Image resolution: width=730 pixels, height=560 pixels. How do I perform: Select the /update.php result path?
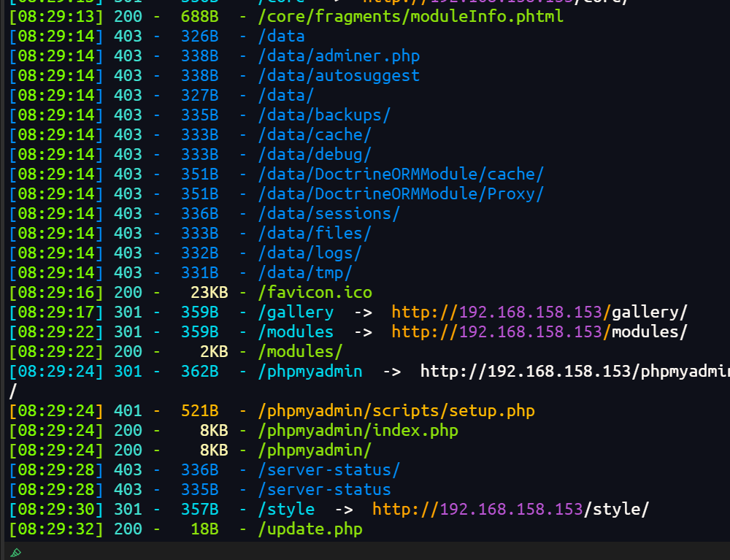pos(310,529)
